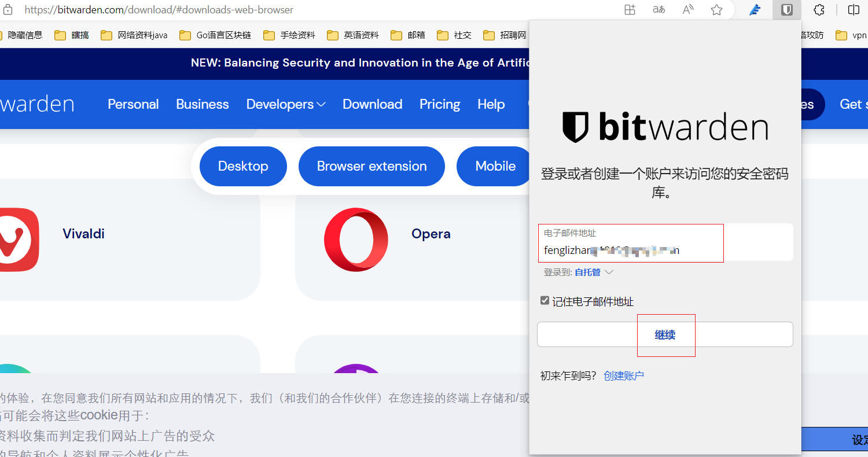868x457 pixels.
Task: Open the 英语资料 bookmark folder
Action: [x=353, y=35]
